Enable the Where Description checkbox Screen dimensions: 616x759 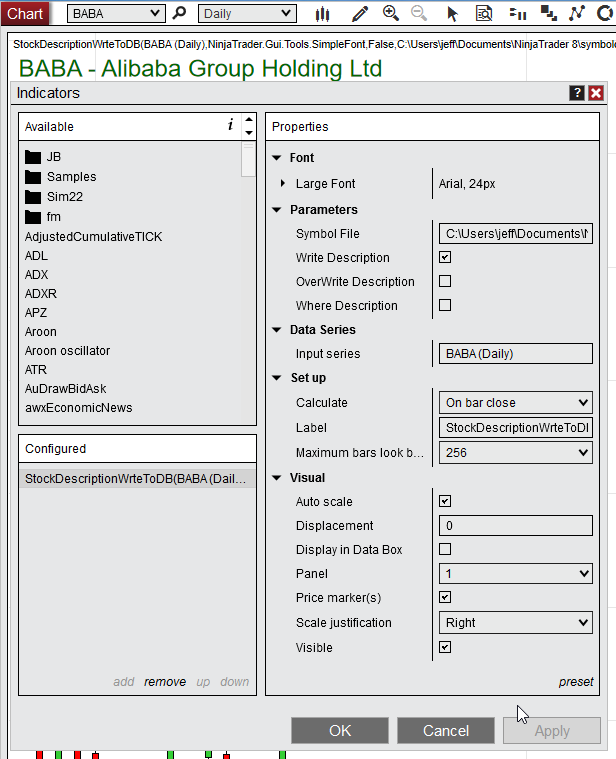(445, 305)
